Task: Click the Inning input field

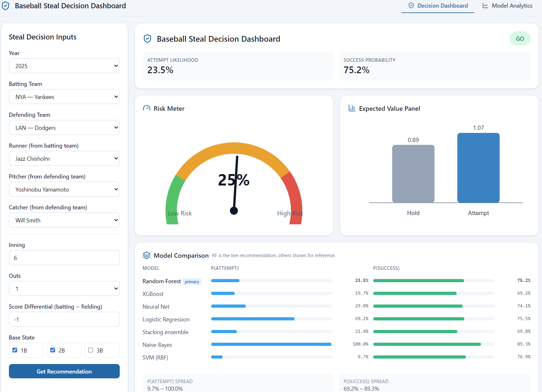Action: pos(64,258)
